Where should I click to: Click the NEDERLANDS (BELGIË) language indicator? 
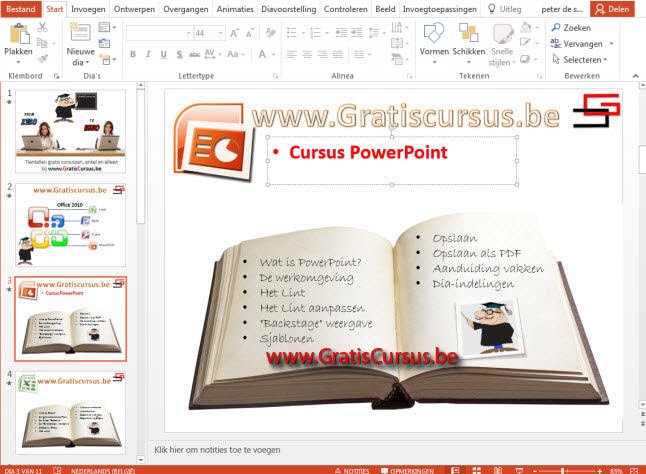[103, 471]
